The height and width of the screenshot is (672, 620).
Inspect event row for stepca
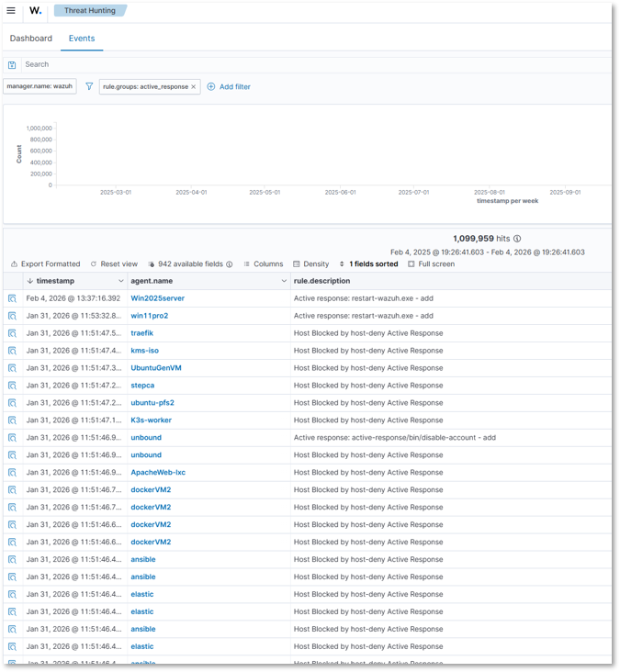[x=12, y=386]
